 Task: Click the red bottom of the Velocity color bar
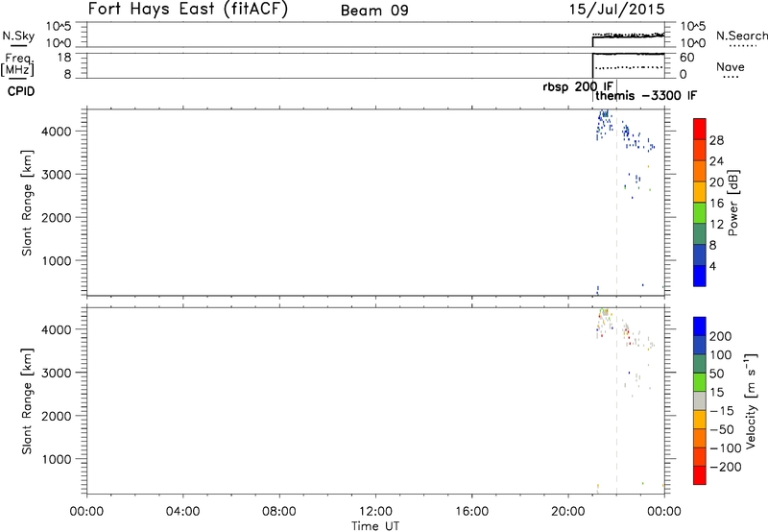(x=700, y=475)
